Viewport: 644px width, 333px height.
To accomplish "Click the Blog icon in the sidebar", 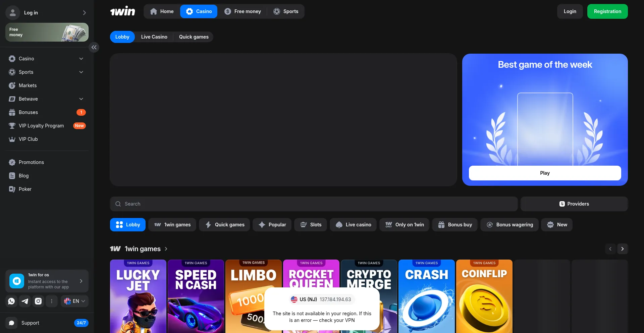I will point(12,176).
